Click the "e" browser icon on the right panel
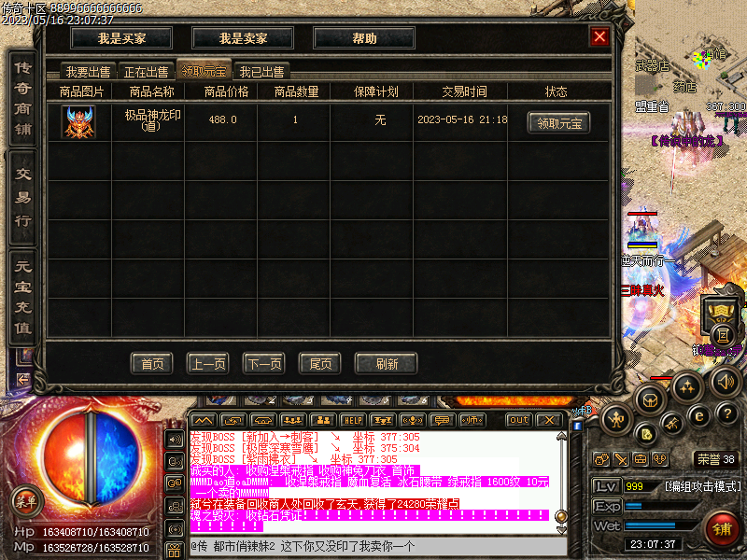This screenshot has width=747, height=560. coord(698,416)
